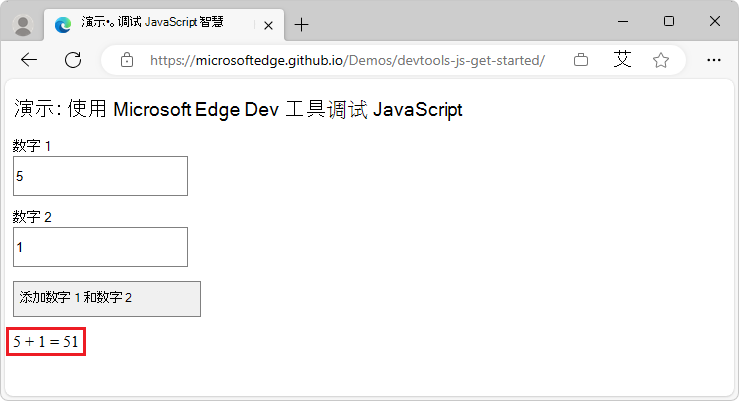739x401 pixels.
Task: Open a new tab with plus icon
Action: [x=301, y=25]
